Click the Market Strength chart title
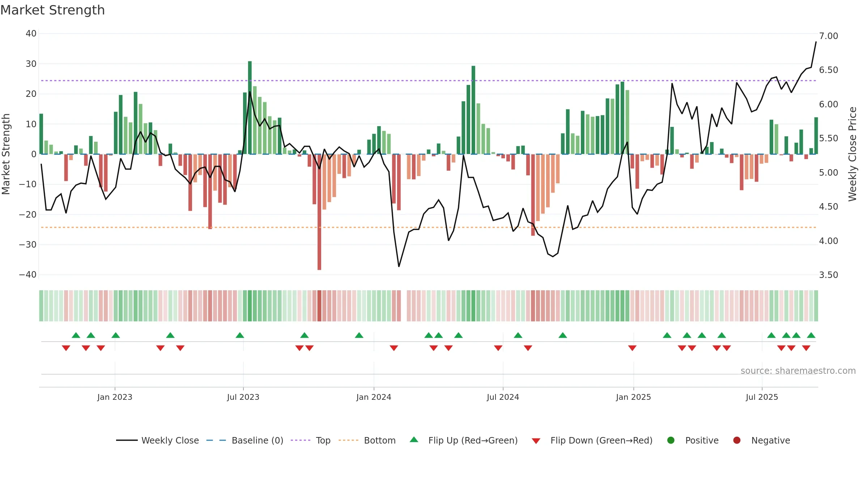This screenshot has width=868, height=488. pos(52,10)
